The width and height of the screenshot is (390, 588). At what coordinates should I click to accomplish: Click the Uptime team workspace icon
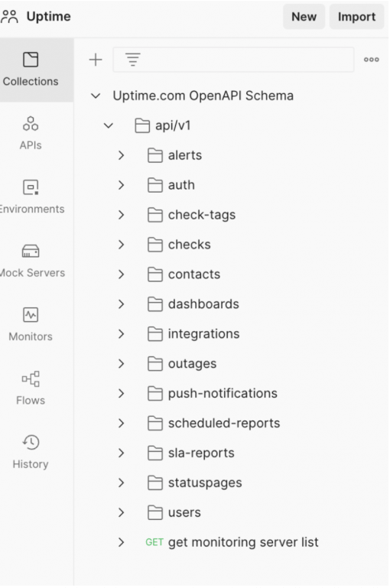9,17
